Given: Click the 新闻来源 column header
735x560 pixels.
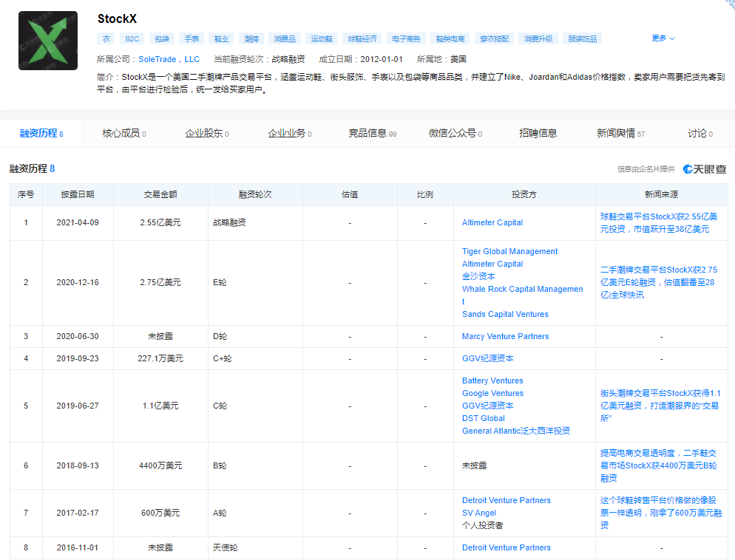Looking at the screenshot, I should (661, 194).
